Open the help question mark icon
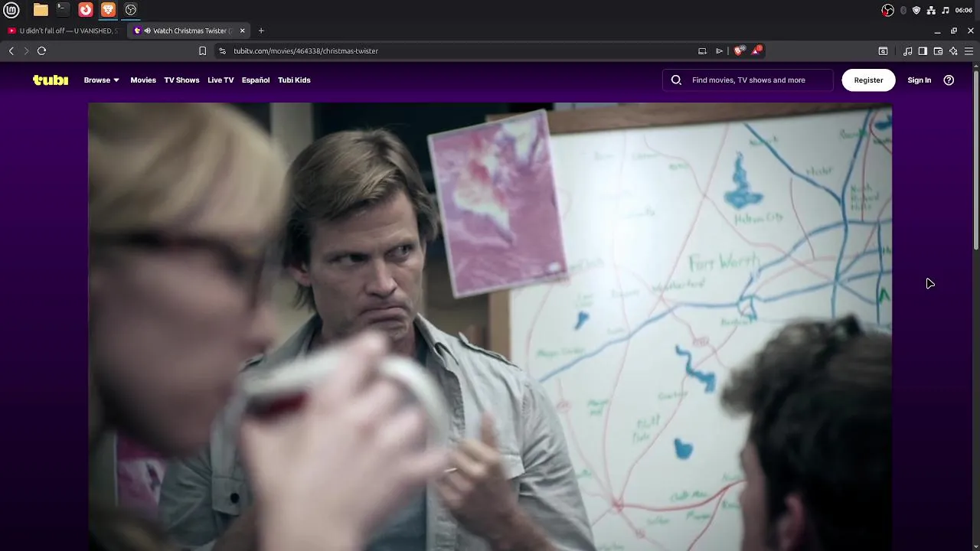The width and height of the screenshot is (980, 551). [x=949, y=80]
